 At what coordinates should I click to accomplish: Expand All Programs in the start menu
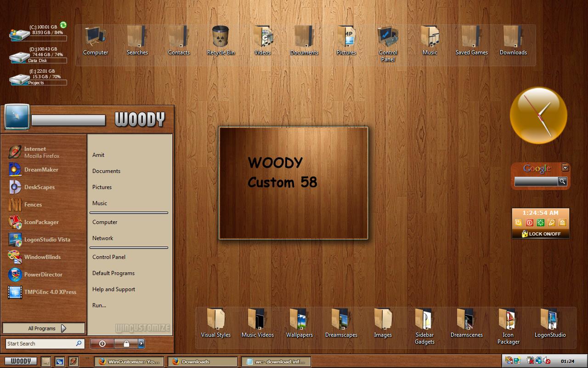pyautogui.click(x=44, y=328)
